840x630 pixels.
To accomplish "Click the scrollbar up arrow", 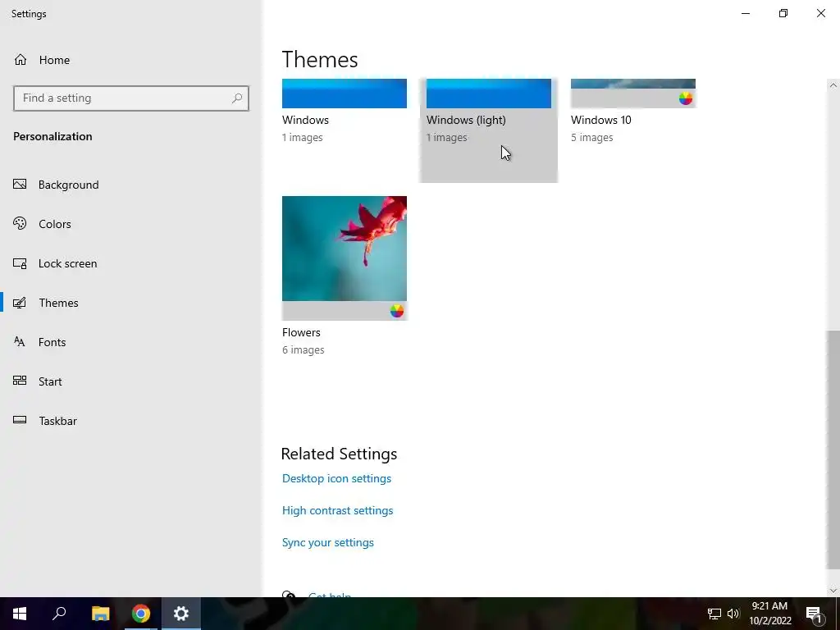I will pos(833,85).
